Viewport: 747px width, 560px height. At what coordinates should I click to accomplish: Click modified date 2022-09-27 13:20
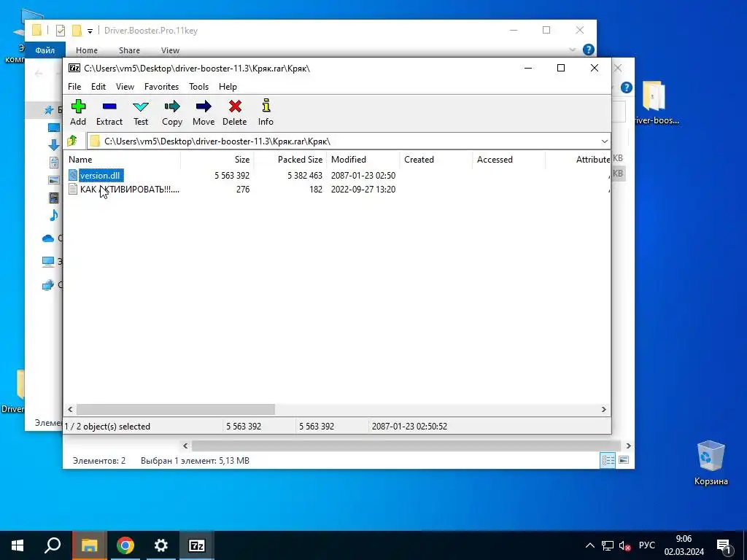pyautogui.click(x=363, y=189)
